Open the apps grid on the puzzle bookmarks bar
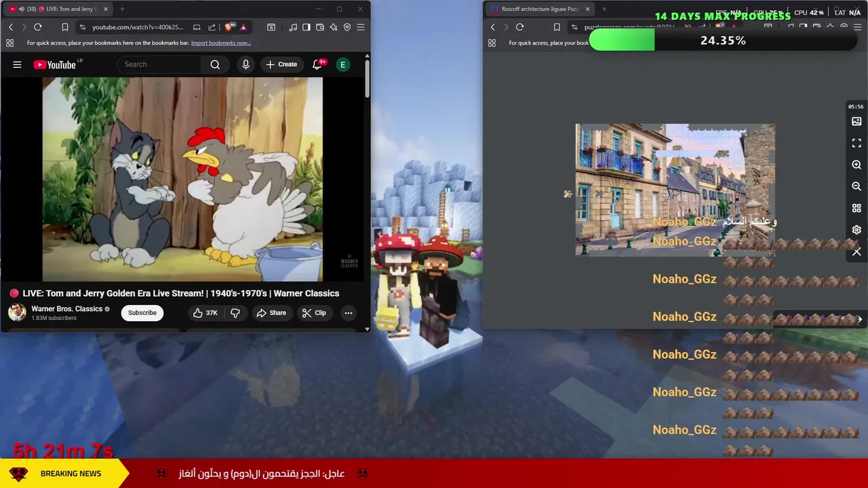The image size is (868, 488). 492,43
